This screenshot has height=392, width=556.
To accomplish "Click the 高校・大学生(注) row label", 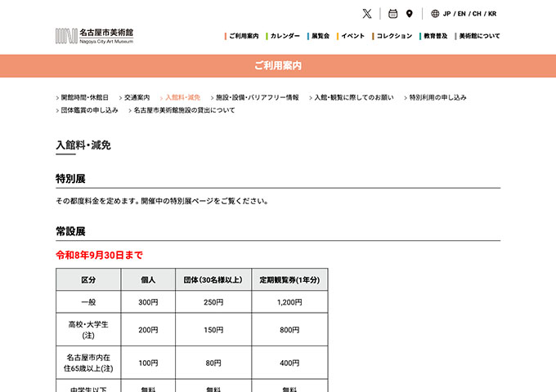I will pyautogui.click(x=88, y=330).
